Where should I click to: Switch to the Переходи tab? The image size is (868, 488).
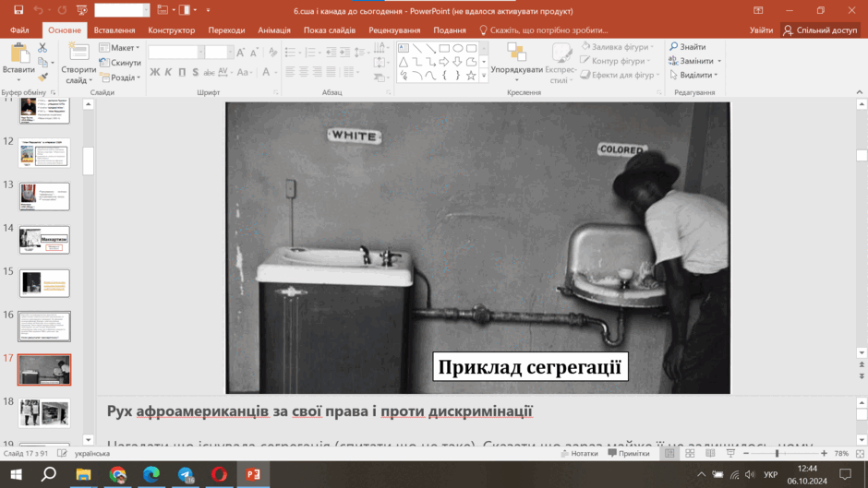(226, 30)
